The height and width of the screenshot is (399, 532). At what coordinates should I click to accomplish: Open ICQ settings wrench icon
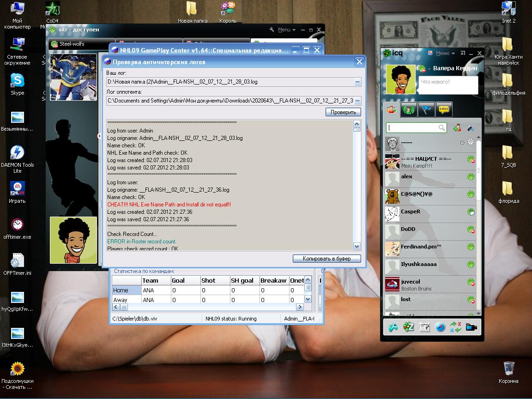point(470,127)
